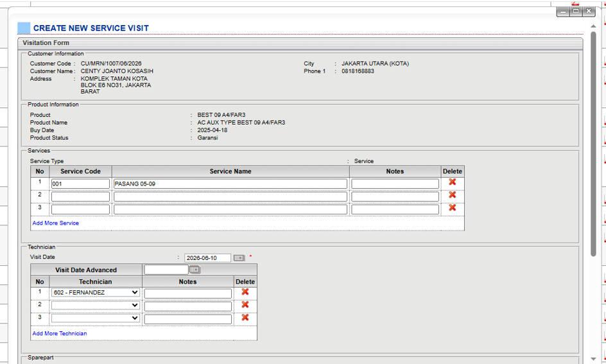Focus Notes field of service row 1
The height and width of the screenshot is (364, 606).
click(395, 184)
